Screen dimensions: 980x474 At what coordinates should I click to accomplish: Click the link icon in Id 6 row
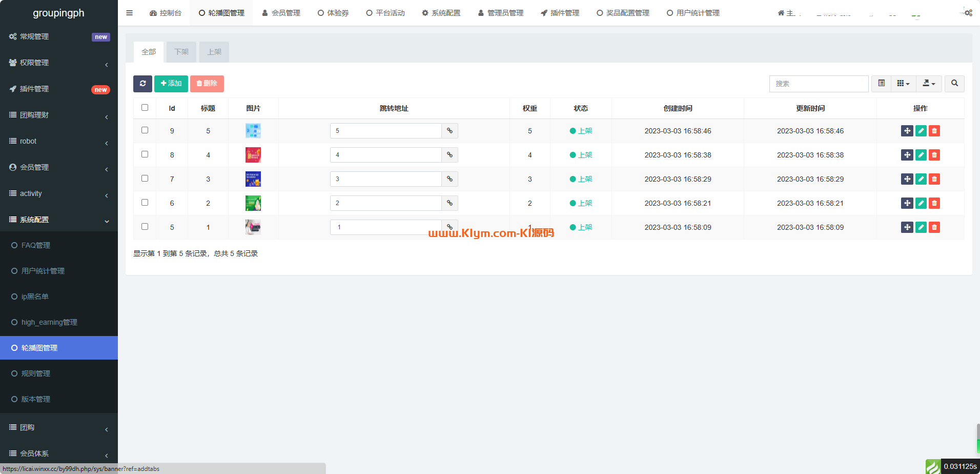(450, 203)
